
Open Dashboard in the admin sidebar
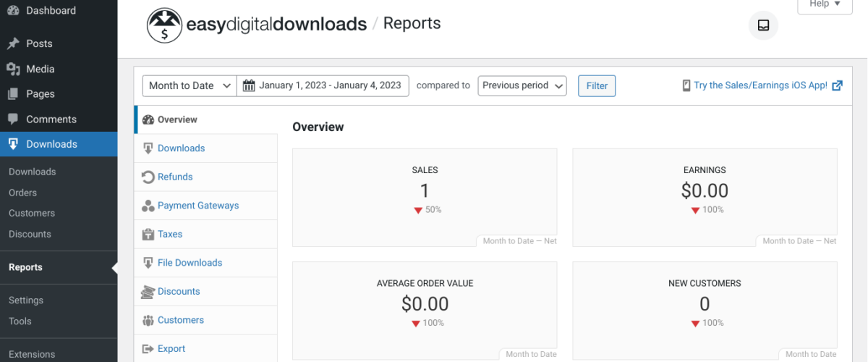tap(59, 11)
